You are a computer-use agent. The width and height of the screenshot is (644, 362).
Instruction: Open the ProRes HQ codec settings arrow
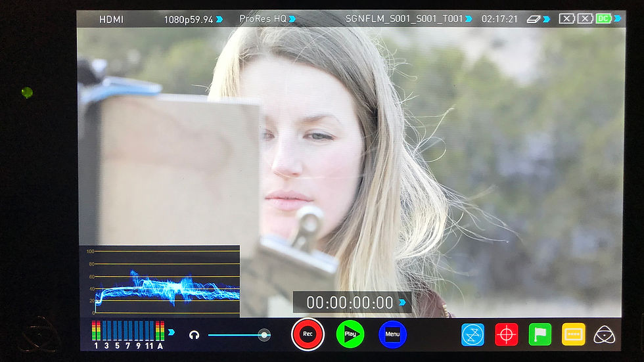pyautogui.click(x=292, y=19)
